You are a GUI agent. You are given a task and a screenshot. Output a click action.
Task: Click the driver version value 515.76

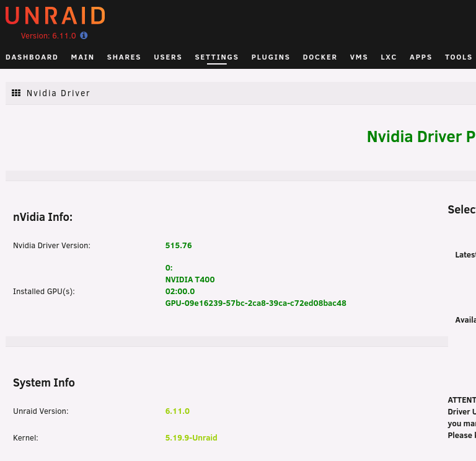[178, 246]
